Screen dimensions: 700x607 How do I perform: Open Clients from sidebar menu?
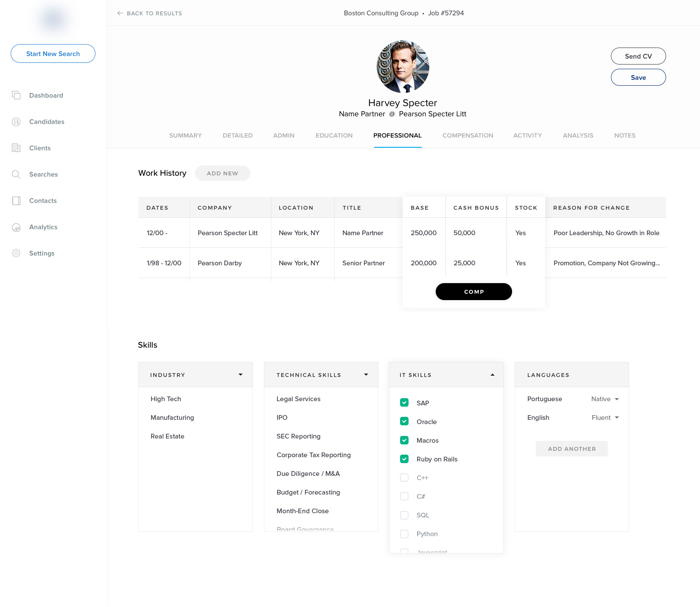(40, 148)
